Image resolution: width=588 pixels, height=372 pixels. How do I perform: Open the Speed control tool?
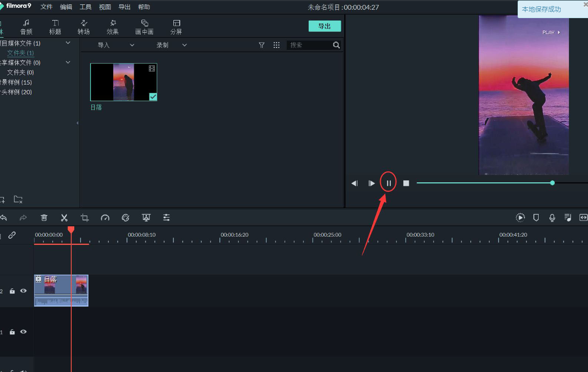click(105, 218)
